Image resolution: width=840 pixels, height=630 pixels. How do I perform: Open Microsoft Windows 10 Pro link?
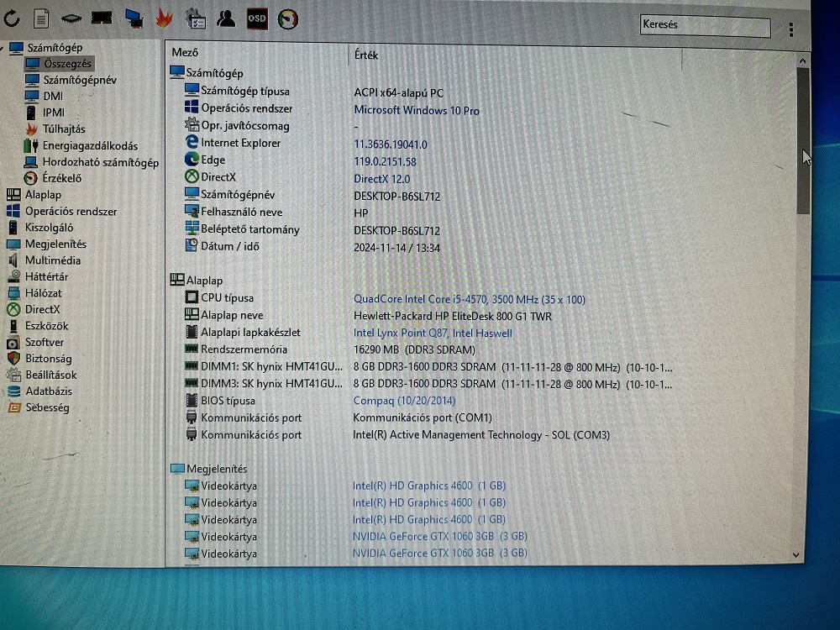click(417, 110)
